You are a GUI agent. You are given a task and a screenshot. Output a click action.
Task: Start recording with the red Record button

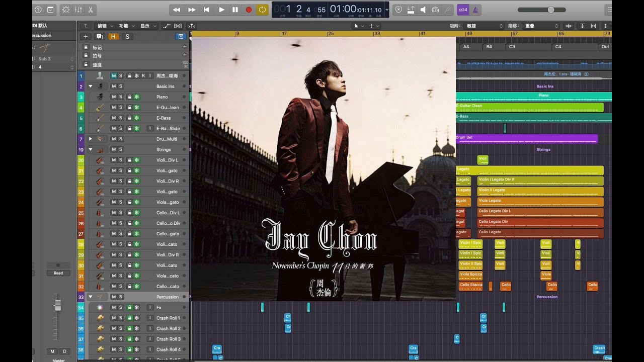(x=249, y=10)
